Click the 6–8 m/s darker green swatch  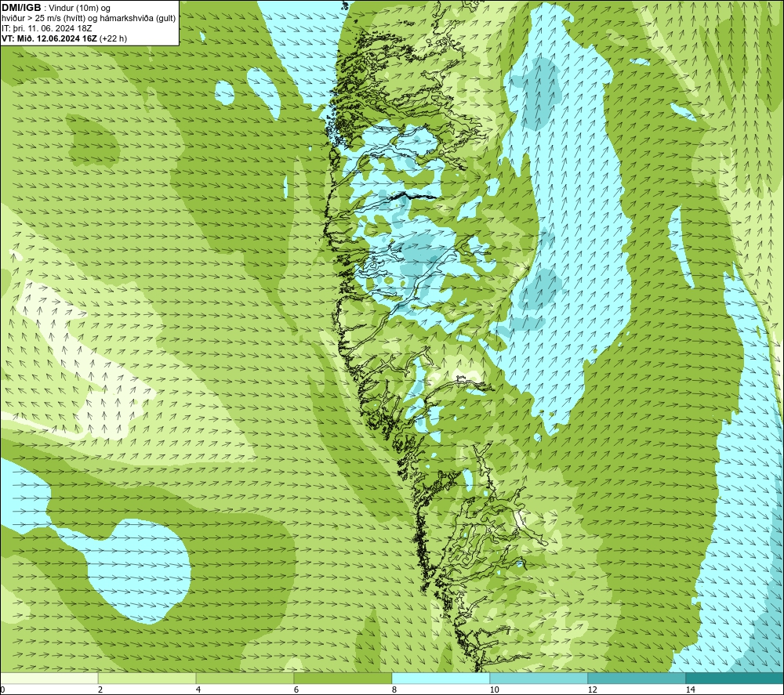click(x=343, y=678)
